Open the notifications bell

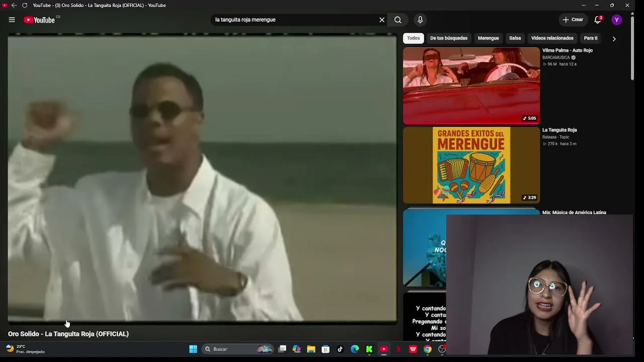click(598, 20)
